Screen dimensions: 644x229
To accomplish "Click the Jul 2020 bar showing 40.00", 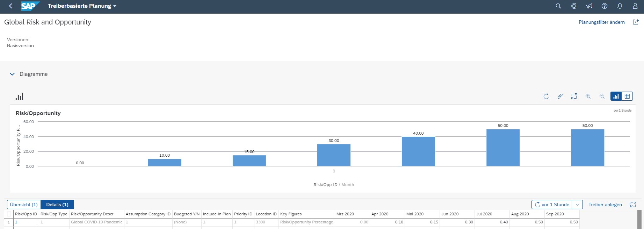I will coord(418,151).
